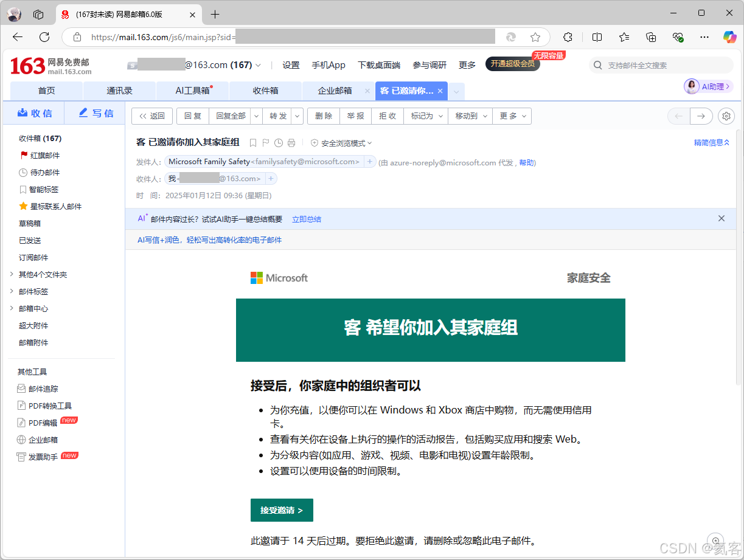Flag this email with flag icon
The height and width of the screenshot is (560, 744).
point(266,143)
